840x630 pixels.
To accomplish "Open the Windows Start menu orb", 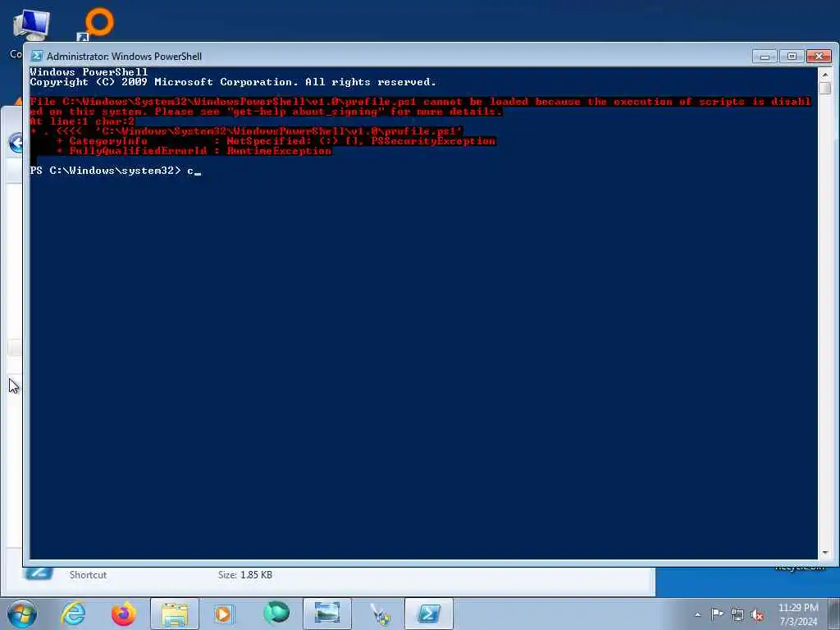I will tap(21, 614).
